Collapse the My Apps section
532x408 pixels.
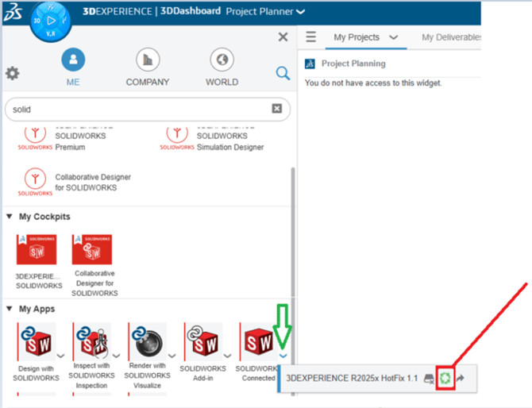pos(10,309)
